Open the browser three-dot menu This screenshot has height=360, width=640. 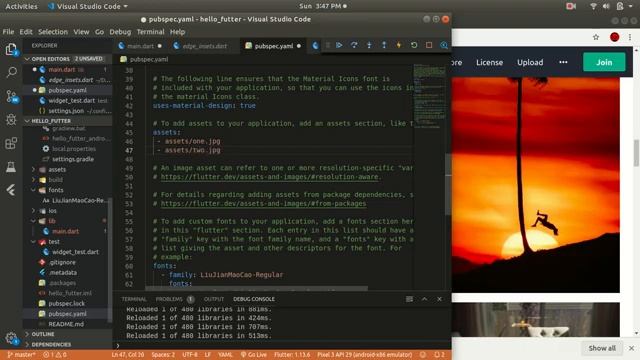[630, 37]
